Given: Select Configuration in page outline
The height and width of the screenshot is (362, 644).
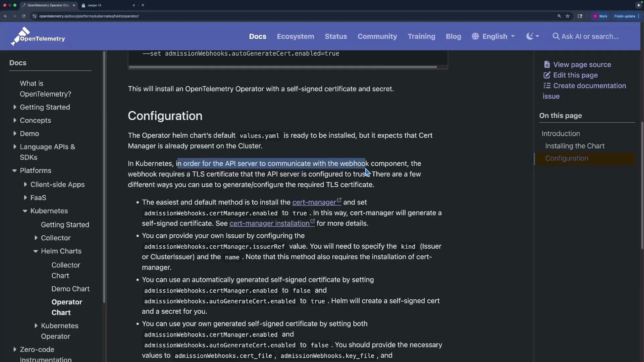Looking at the screenshot, I should point(567,158).
